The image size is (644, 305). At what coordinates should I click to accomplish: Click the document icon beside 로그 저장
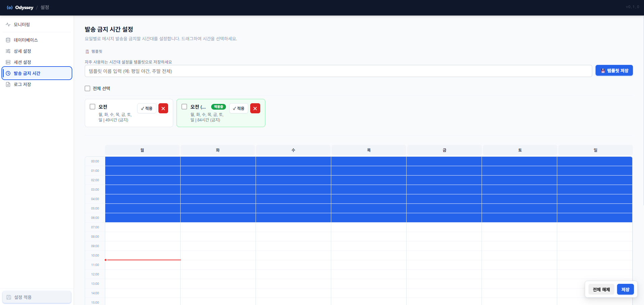point(8,84)
